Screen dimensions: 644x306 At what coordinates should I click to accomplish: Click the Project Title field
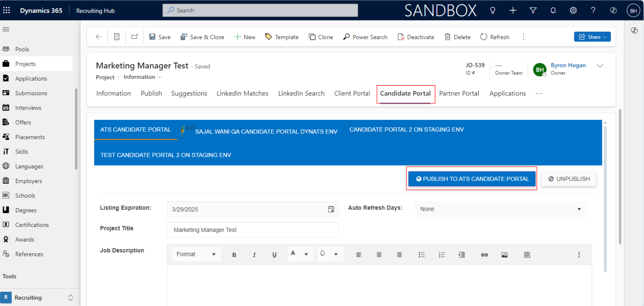pyautogui.click(x=253, y=230)
